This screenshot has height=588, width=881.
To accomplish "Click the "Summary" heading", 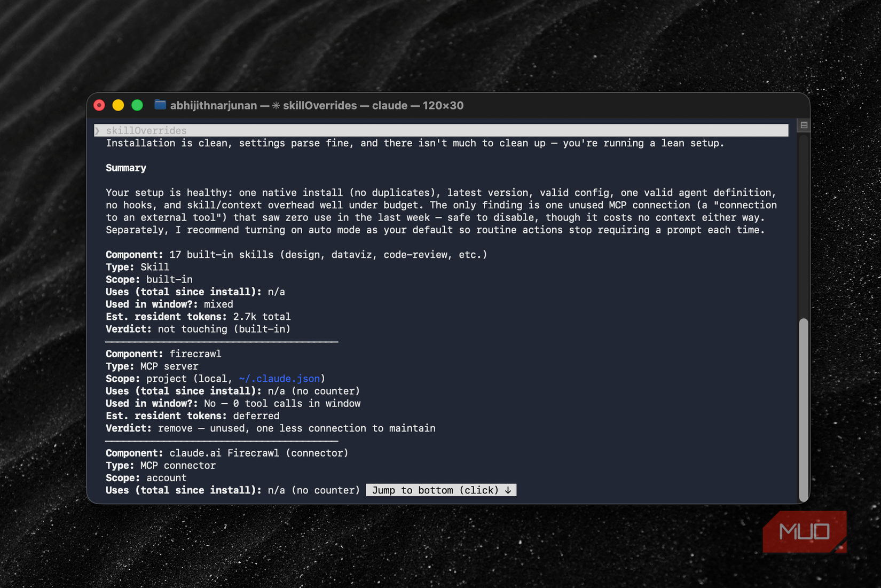I will click(126, 168).
